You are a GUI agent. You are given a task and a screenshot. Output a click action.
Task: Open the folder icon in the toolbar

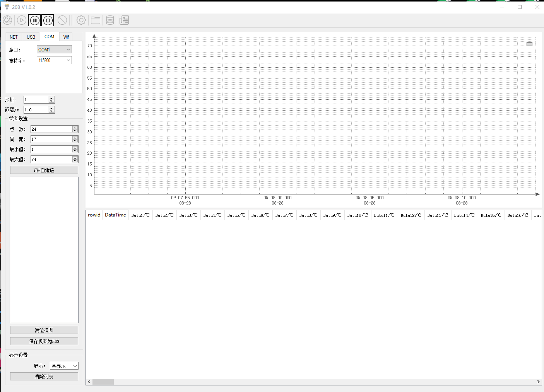[x=96, y=20]
